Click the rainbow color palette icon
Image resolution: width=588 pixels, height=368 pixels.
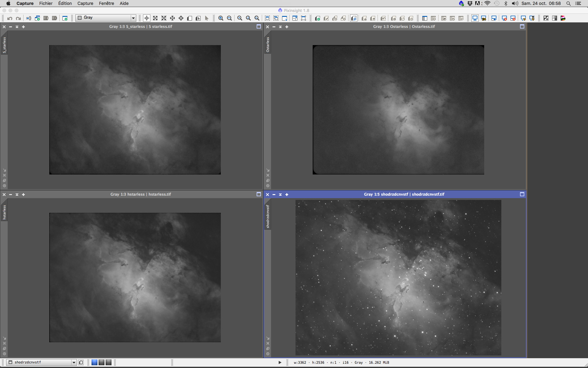point(563,18)
